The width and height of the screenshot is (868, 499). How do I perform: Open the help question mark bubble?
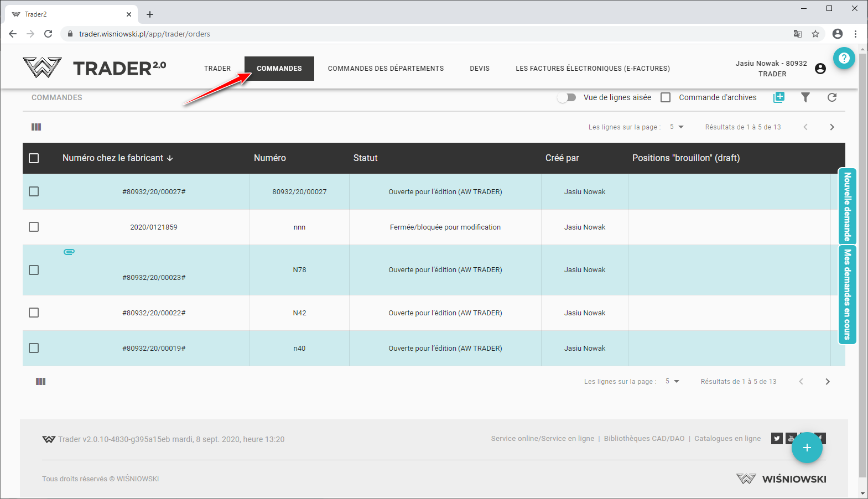coord(844,58)
